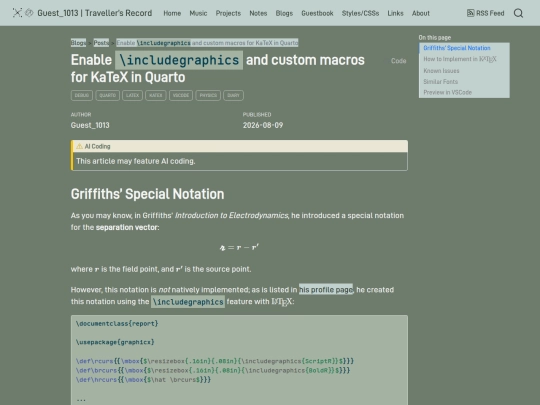540x405 pixels.
Task: Select the VSCODE tag
Action: pos(181,95)
